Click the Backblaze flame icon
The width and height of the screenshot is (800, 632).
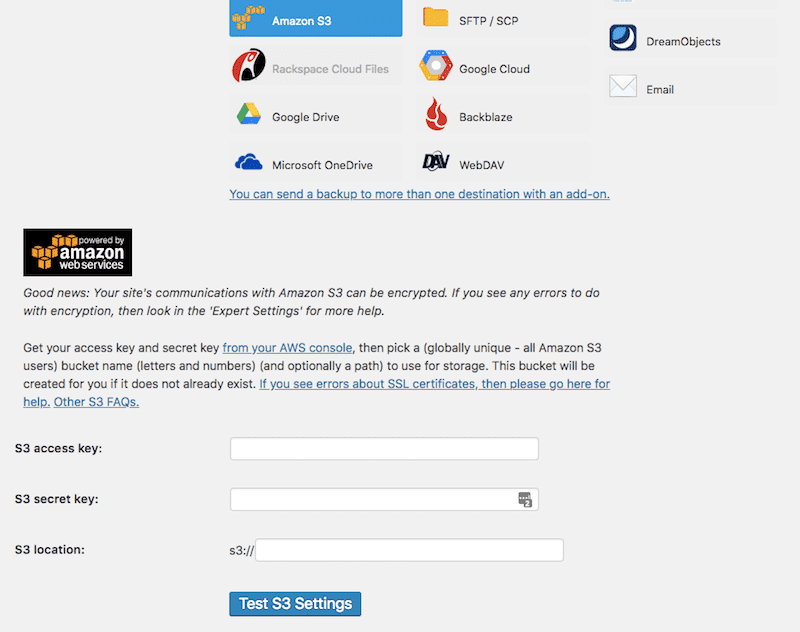pyautogui.click(x=436, y=114)
